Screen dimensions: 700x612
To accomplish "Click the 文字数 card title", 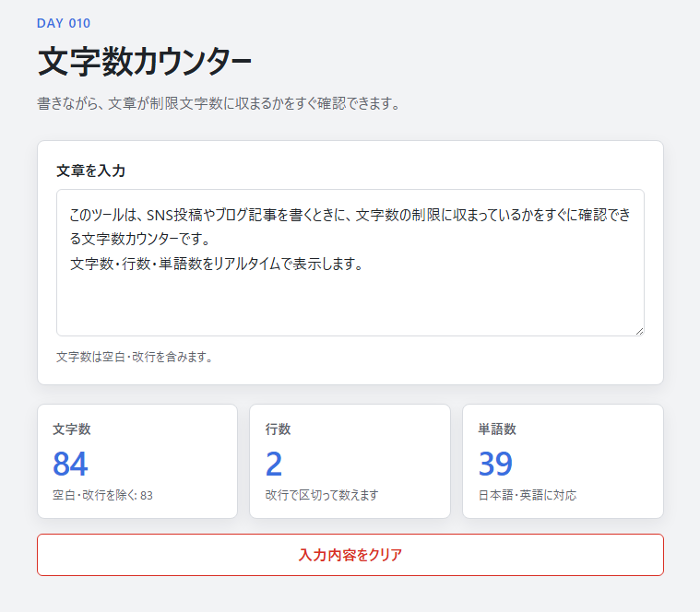I will [71, 430].
